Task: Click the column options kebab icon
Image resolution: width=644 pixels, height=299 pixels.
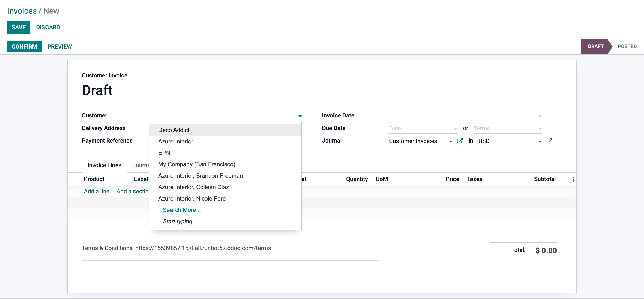Action: click(573, 179)
